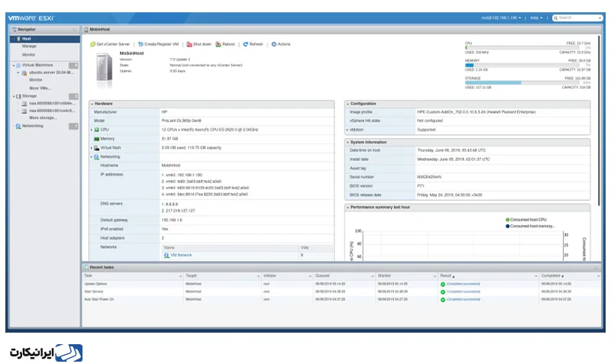
Task: Click the Memory icon in Hardware
Action: point(97,139)
